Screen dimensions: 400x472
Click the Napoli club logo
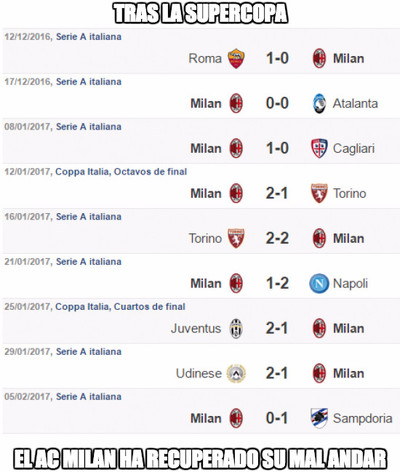click(319, 283)
